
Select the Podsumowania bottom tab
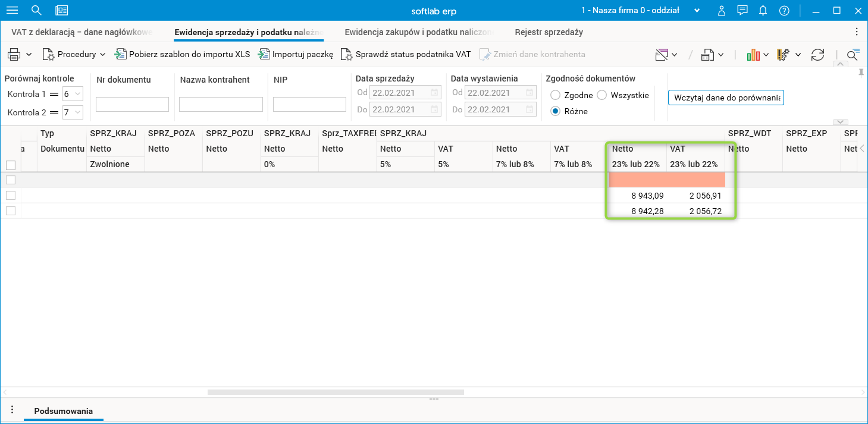(x=63, y=411)
